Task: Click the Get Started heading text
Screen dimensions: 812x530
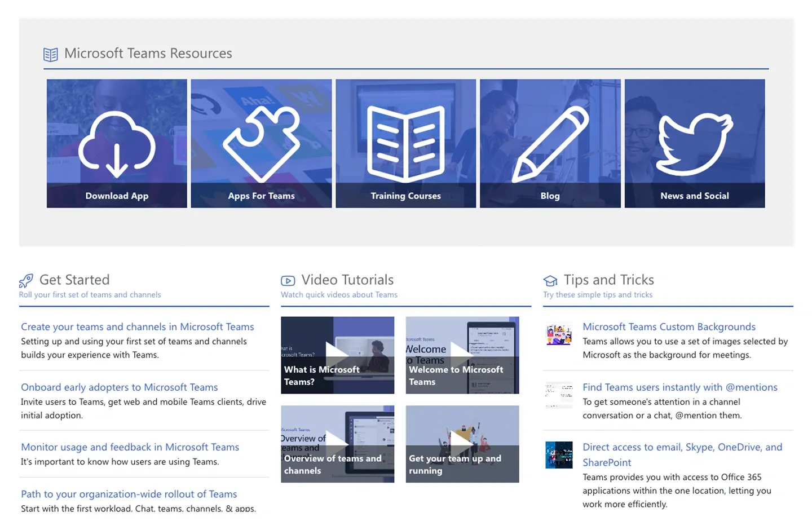Action: coord(74,280)
